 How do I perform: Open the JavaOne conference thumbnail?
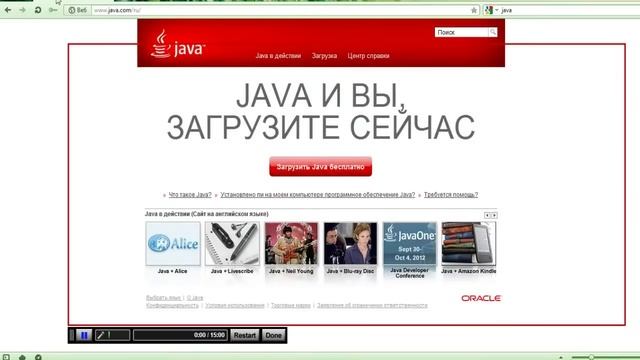pos(409,244)
